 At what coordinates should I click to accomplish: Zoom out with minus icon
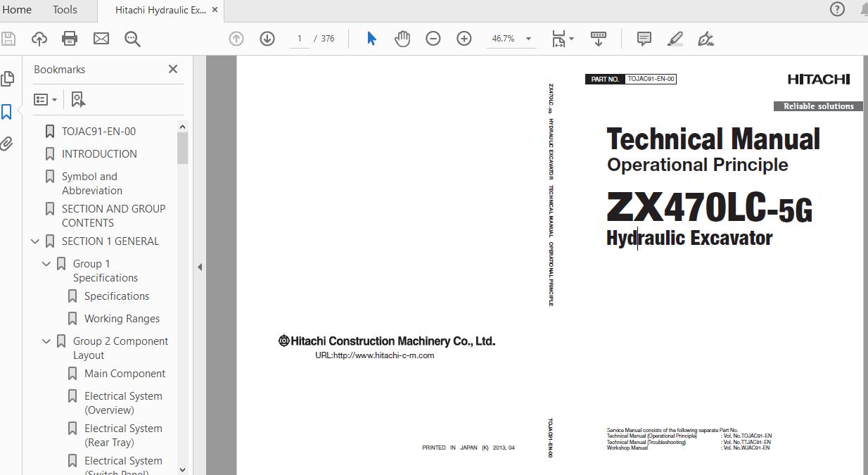coord(433,39)
